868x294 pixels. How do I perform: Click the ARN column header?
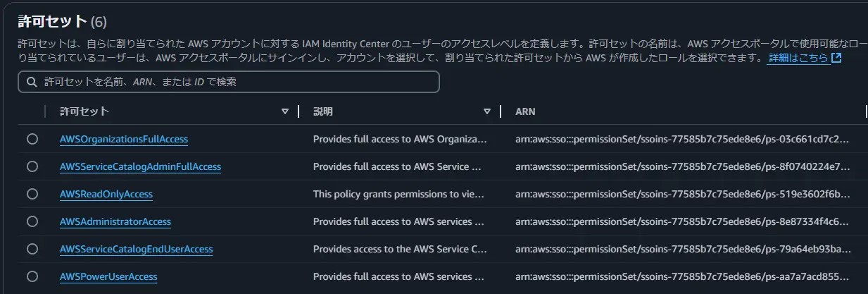[525, 111]
